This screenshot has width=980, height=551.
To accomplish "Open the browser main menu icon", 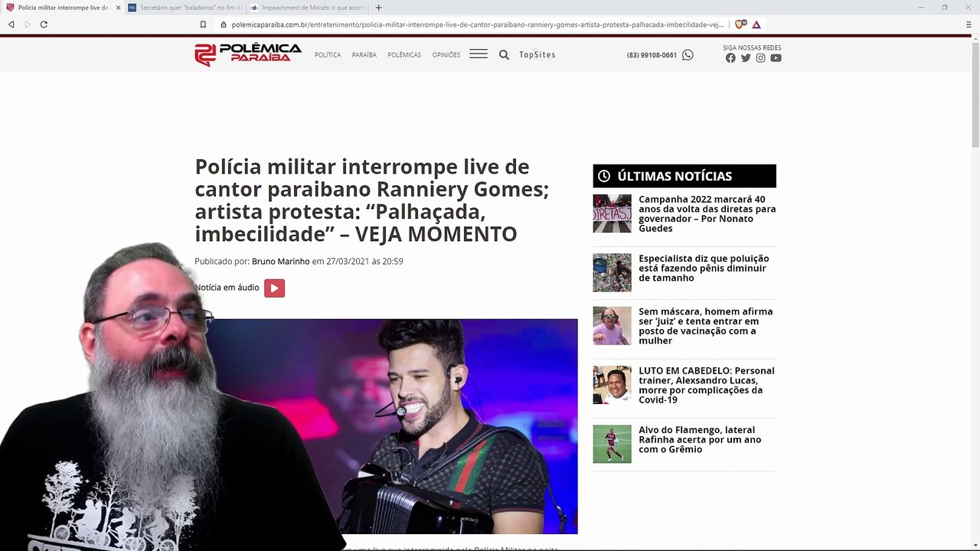I will click(969, 24).
